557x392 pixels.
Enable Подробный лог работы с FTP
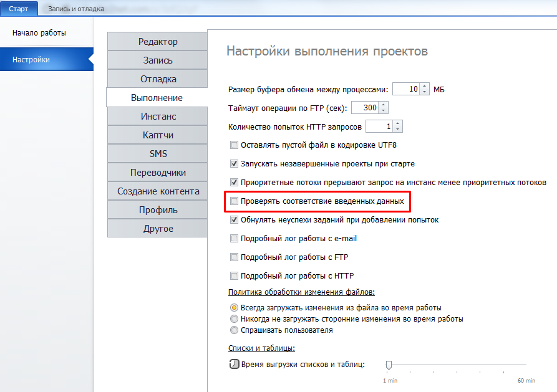(234, 257)
